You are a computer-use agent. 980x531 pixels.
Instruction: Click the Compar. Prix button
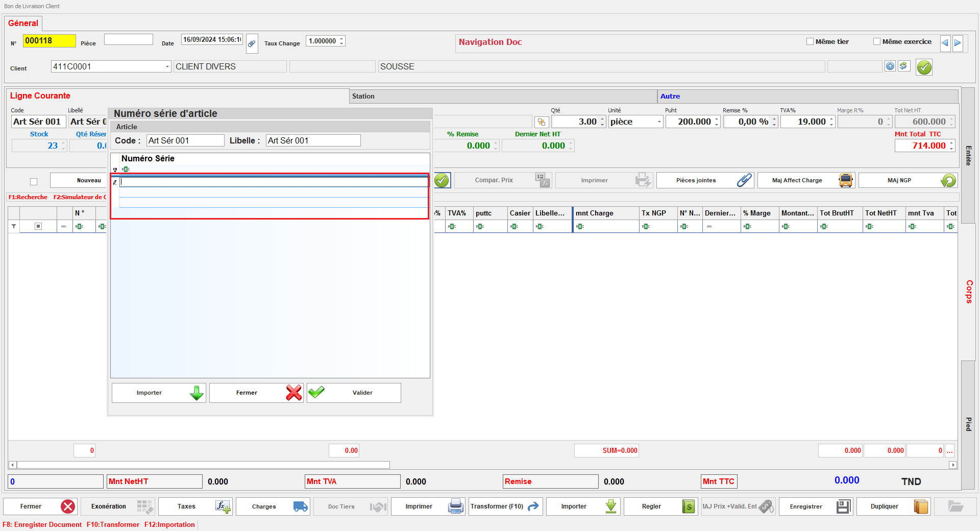(503, 180)
